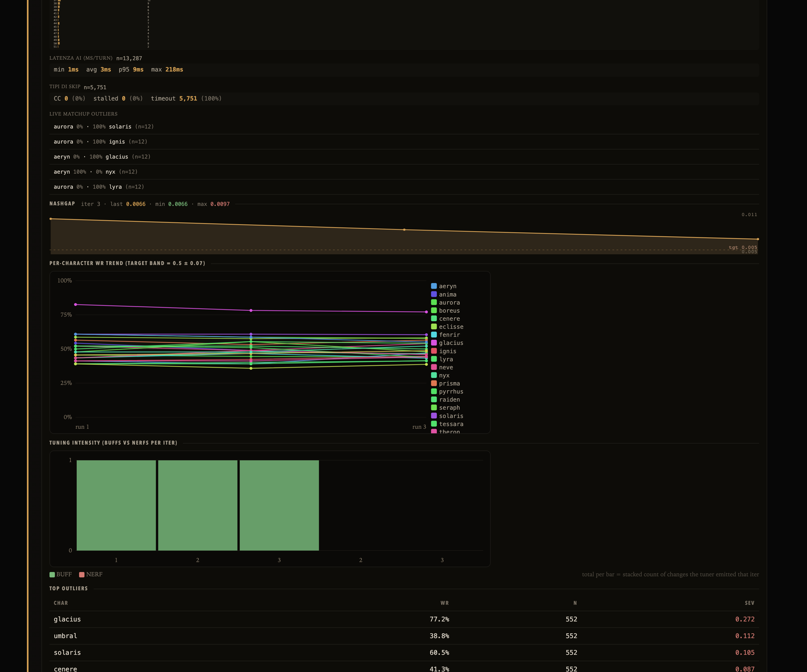
Task: Click the iteration 1 buff bar
Action: coord(116,505)
